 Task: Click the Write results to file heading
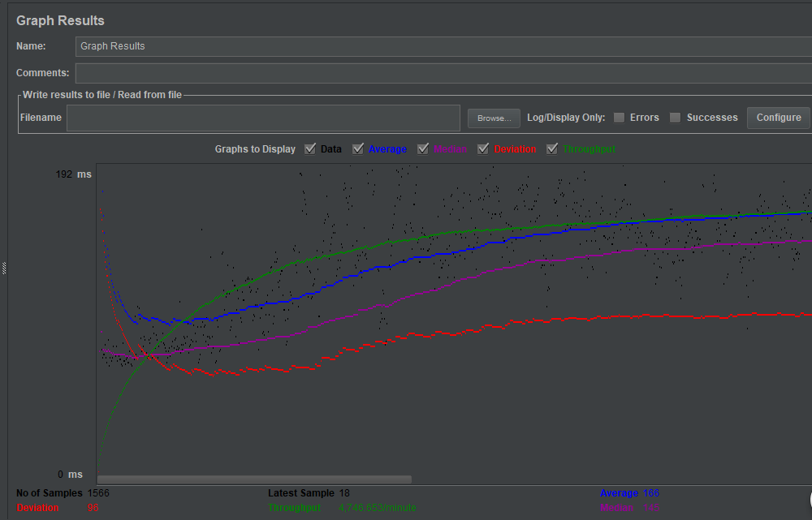click(x=102, y=95)
